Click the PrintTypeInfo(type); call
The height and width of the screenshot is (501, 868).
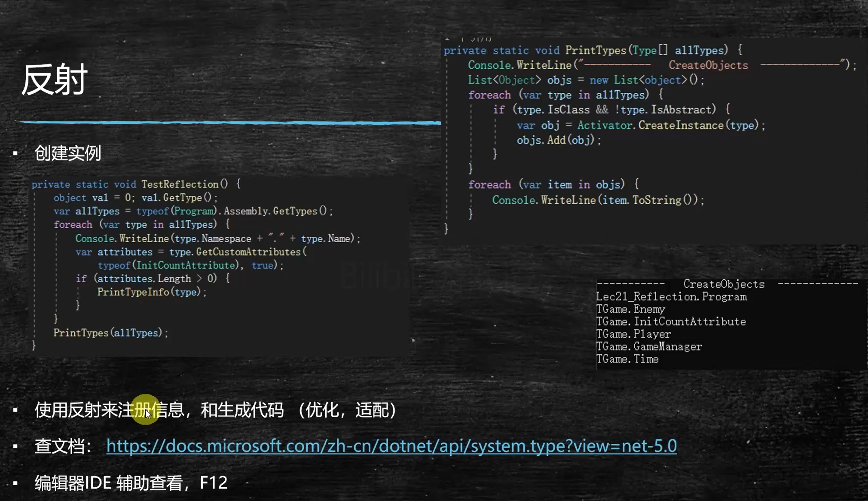(x=152, y=292)
